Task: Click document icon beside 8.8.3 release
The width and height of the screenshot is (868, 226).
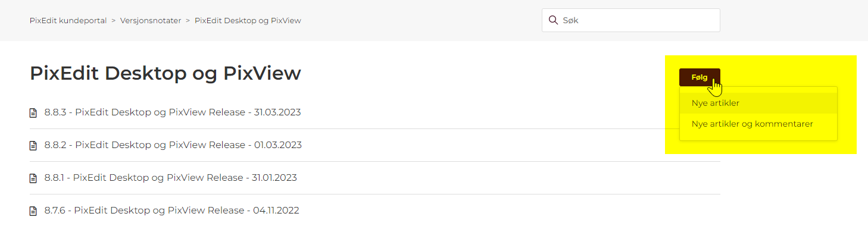Action: (x=33, y=112)
